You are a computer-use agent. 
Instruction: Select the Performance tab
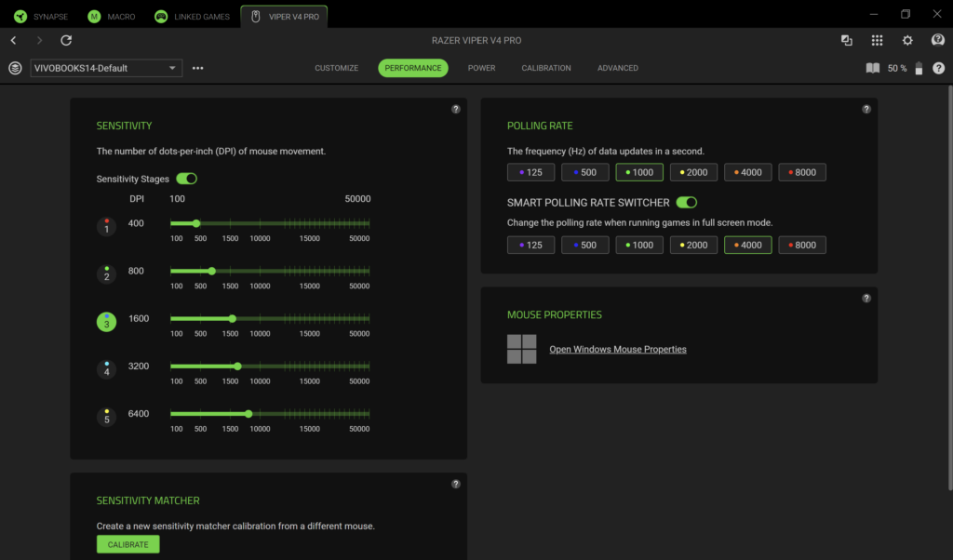click(413, 68)
